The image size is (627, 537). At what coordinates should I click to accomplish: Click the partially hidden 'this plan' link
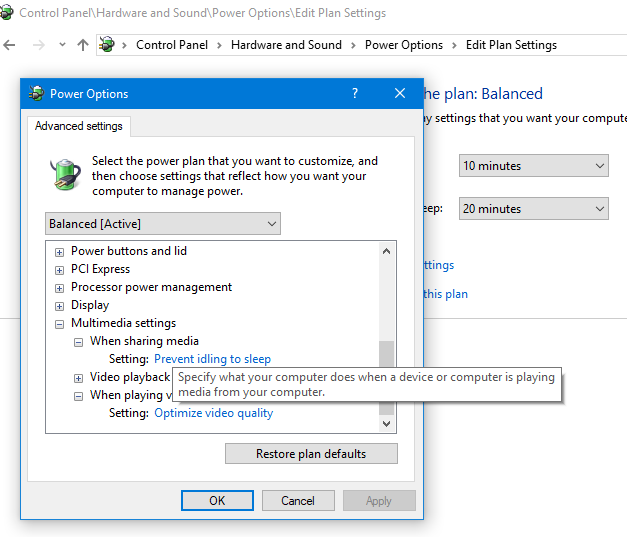tap(445, 294)
